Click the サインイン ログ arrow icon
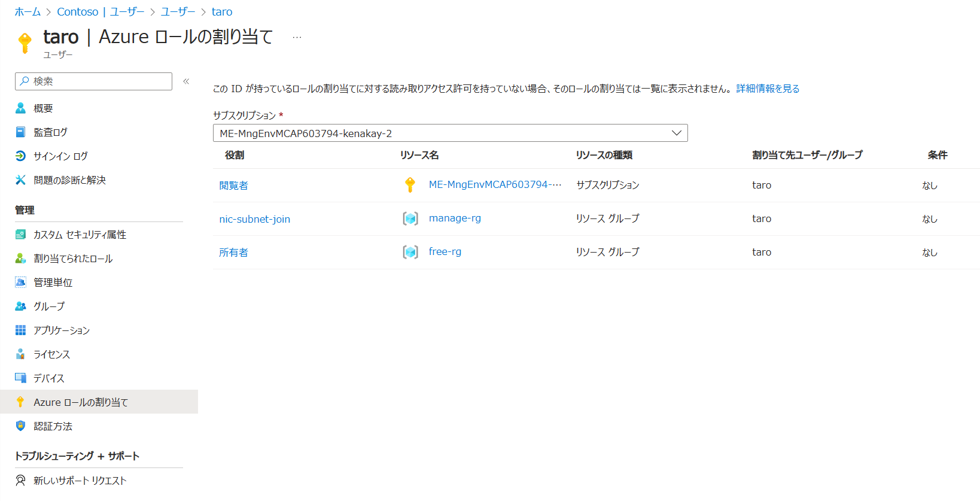 pos(20,156)
